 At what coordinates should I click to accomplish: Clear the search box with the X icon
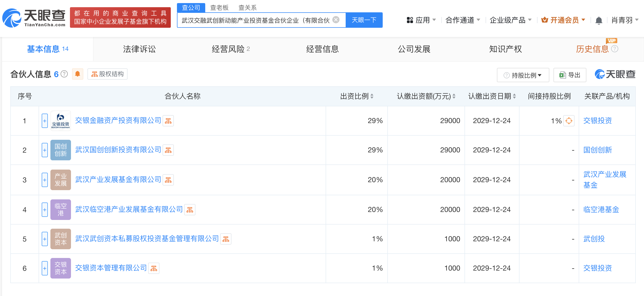click(336, 20)
